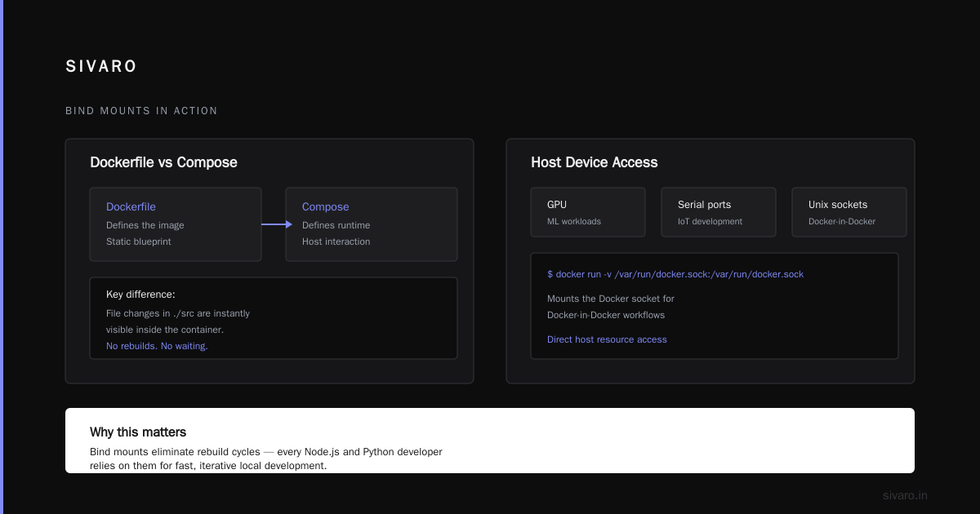Click 'IoT development' text
Image resolution: width=980 pixels, height=514 pixels.
pos(710,221)
